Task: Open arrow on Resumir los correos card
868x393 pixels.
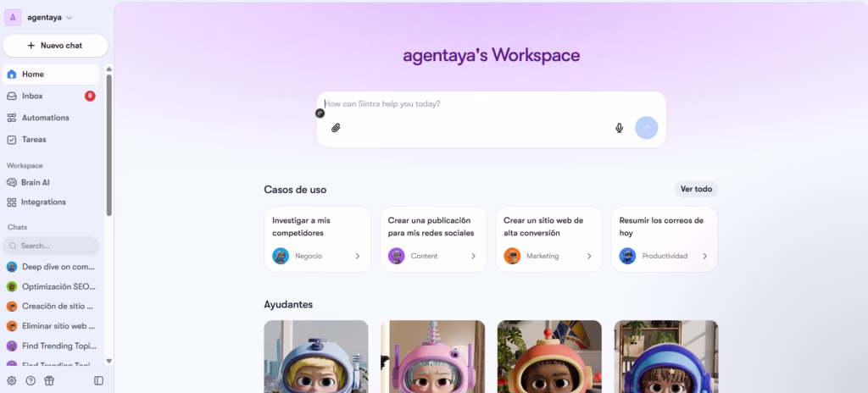Action: 704,257
